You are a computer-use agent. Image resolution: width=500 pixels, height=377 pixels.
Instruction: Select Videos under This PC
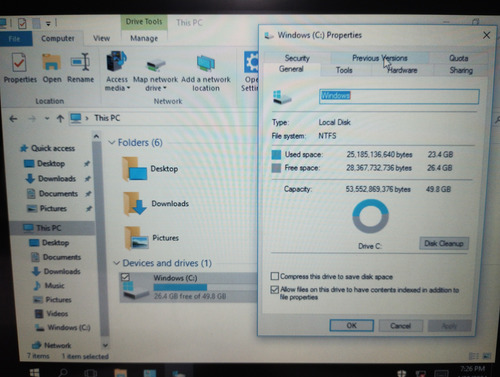[52, 314]
